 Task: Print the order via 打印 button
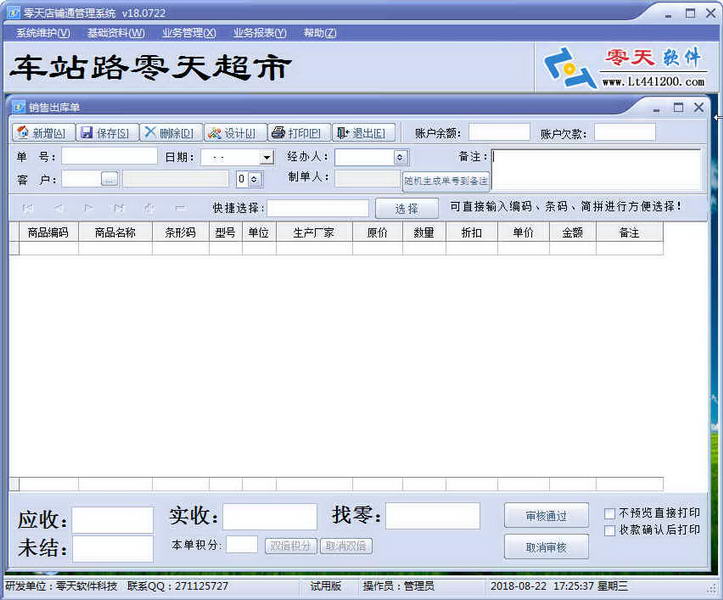pyautogui.click(x=300, y=133)
